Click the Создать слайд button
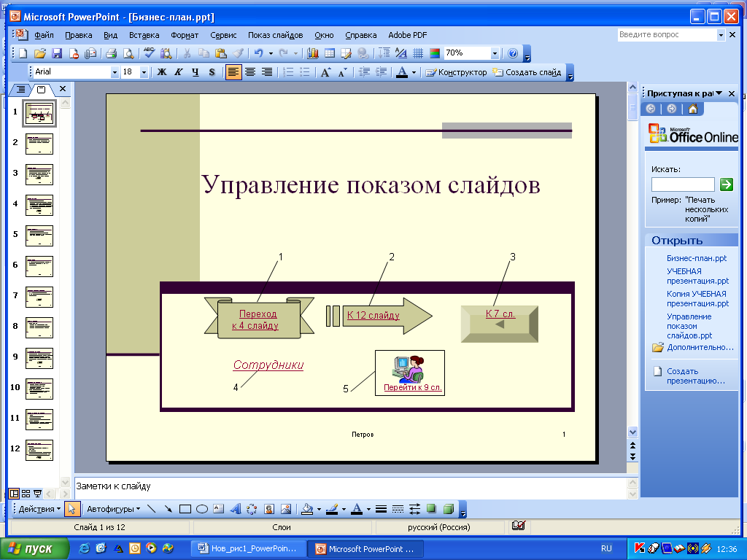747x560 pixels. [527, 72]
